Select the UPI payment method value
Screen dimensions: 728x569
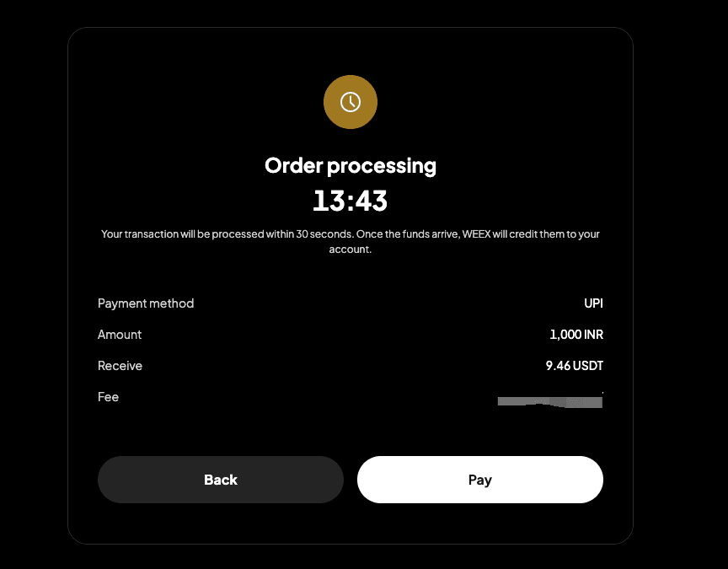(593, 303)
